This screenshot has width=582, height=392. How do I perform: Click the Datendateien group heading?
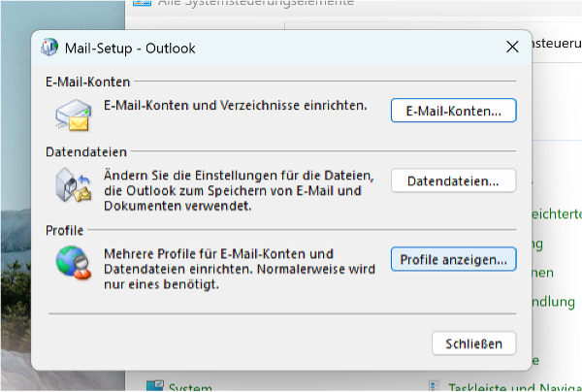click(x=85, y=152)
